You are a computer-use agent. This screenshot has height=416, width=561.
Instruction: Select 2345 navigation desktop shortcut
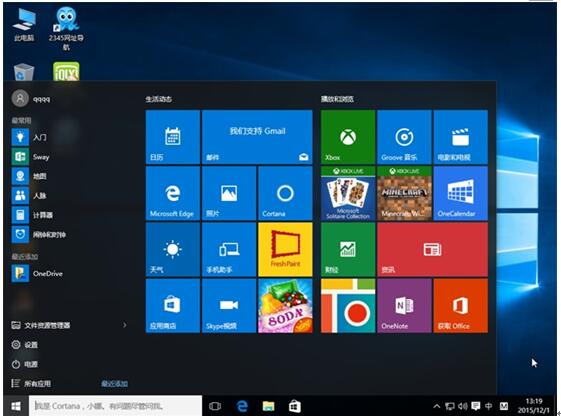coord(66,29)
